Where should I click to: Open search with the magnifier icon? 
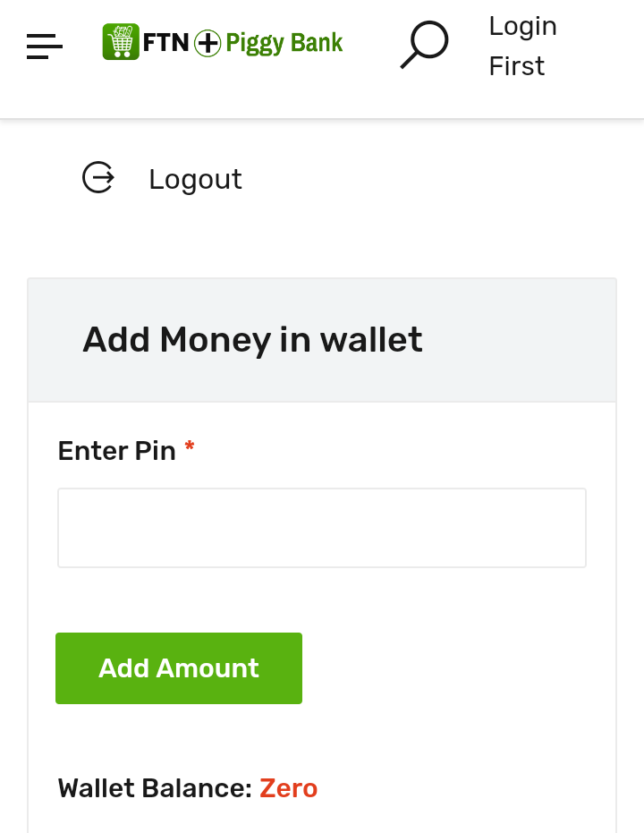[423, 45]
